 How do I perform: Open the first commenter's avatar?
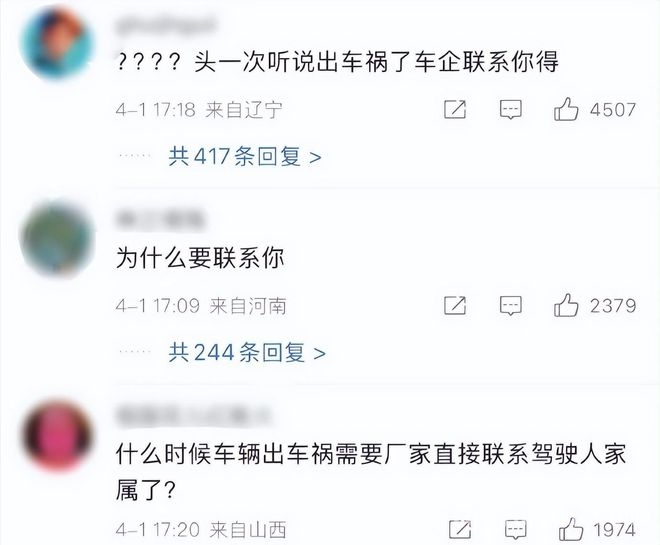pos(57,43)
